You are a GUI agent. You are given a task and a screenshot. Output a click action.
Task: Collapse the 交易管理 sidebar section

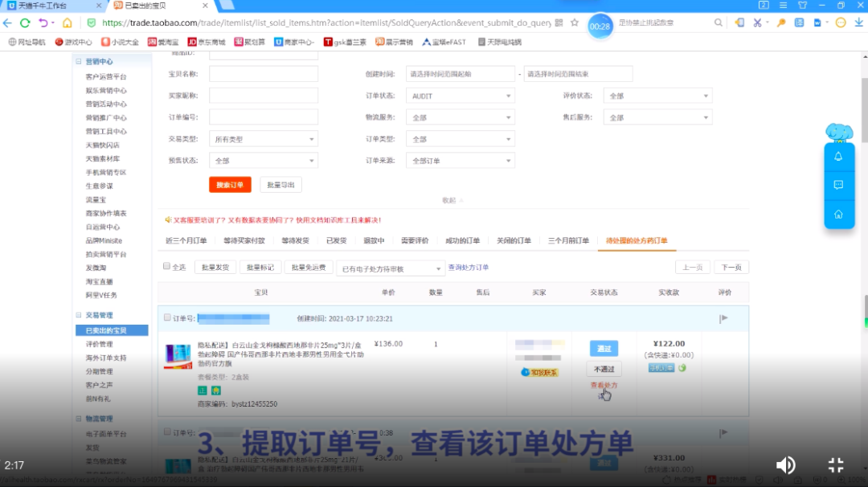[x=79, y=315]
